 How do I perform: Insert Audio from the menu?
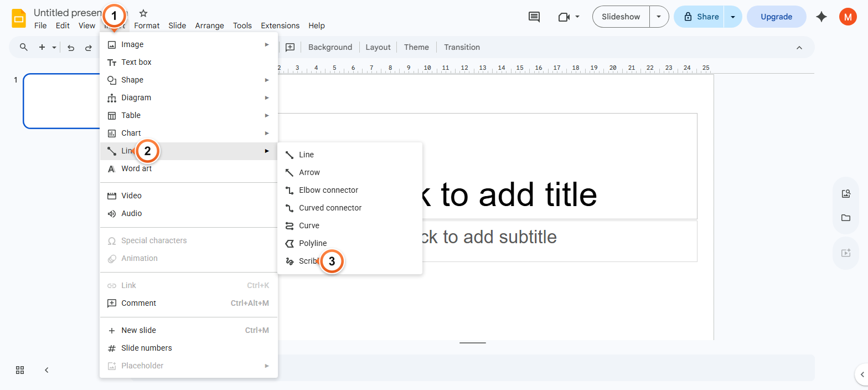[x=189, y=213]
